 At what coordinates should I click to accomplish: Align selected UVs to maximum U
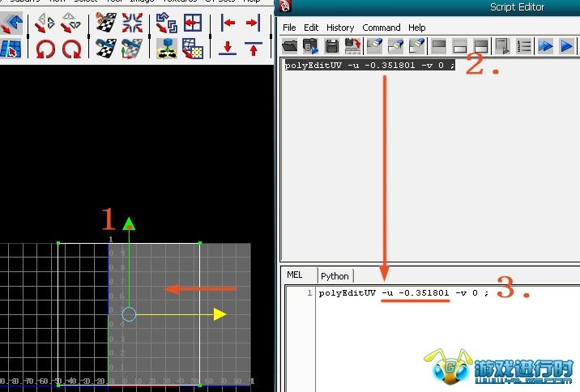pos(254,23)
